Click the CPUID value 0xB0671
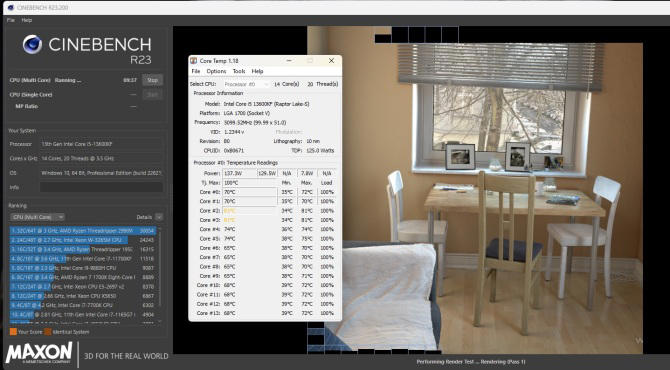670x370 pixels. (234, 150)
